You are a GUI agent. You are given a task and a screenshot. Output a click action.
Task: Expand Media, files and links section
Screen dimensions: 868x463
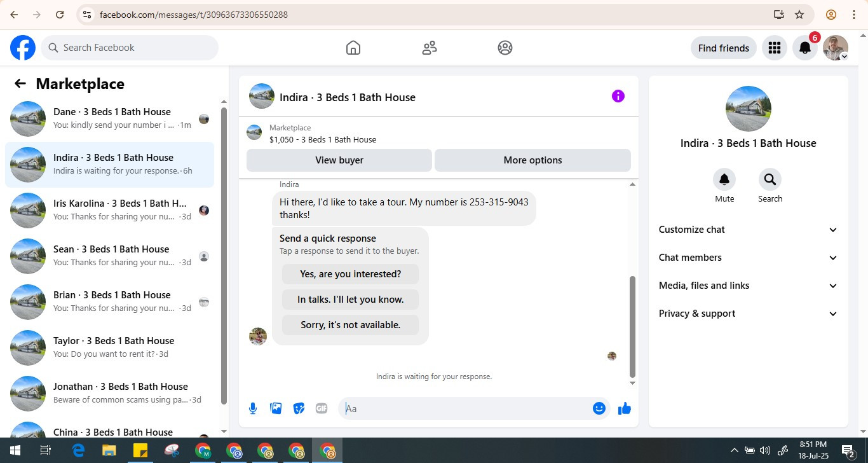pyautogui.click(x=749, y=286)
